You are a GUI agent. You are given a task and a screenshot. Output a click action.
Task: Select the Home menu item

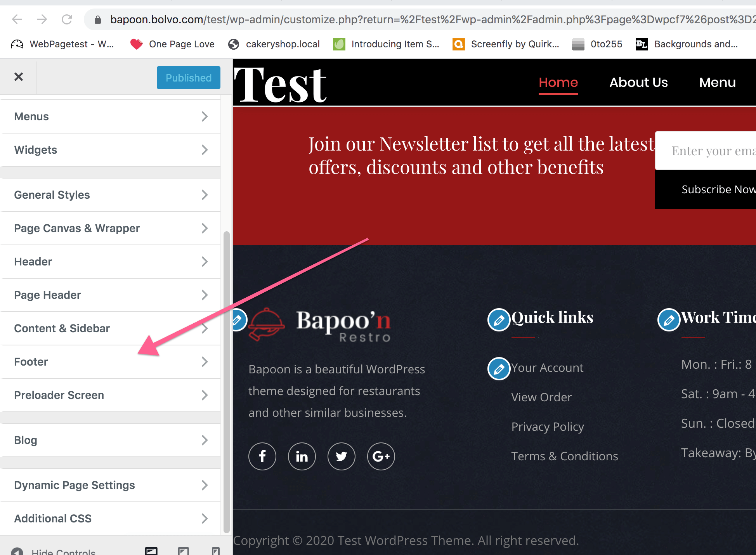click(x=558, y=82)
